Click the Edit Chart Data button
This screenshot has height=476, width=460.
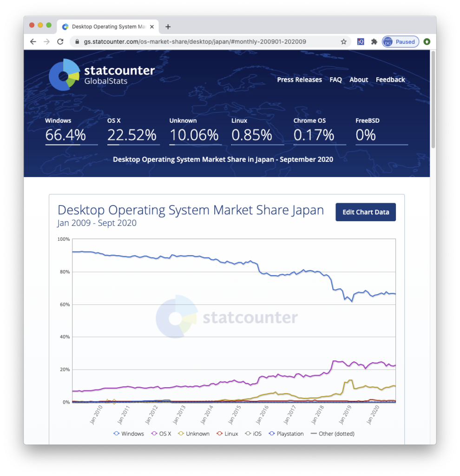click(x=366, y=212)
